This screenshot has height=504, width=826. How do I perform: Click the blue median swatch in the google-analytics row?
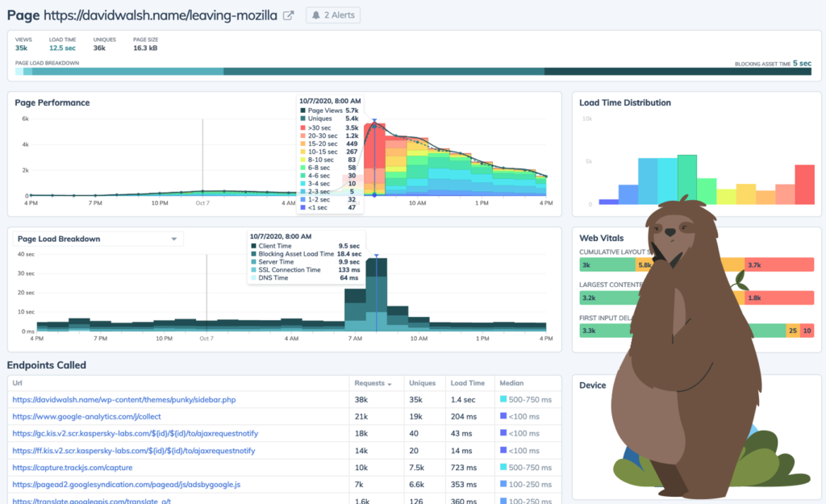click(503, 417)
